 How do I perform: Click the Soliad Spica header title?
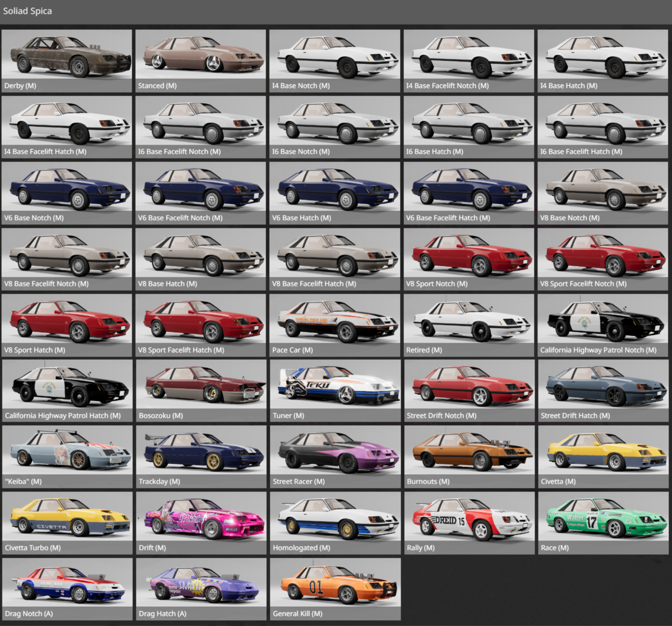point(28,11)
